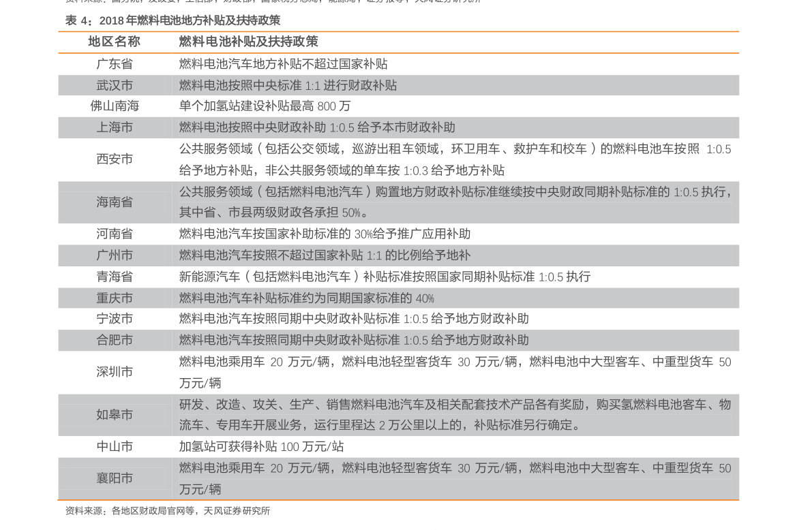The height and width of the screenshot is (530, 812).
Task: Click the 襄阳市 region cell
Action: tap(115, 478)
